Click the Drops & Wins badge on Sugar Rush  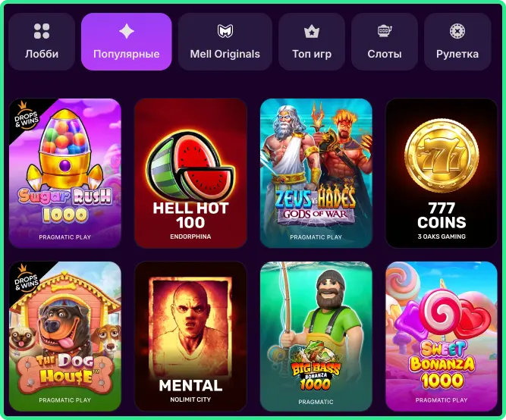27,116
